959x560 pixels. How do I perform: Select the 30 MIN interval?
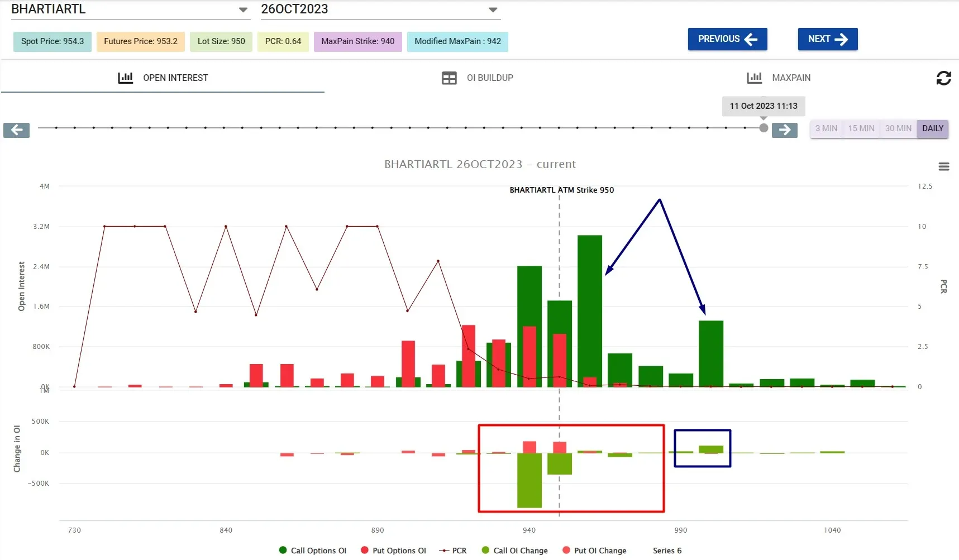click(898, 128)
